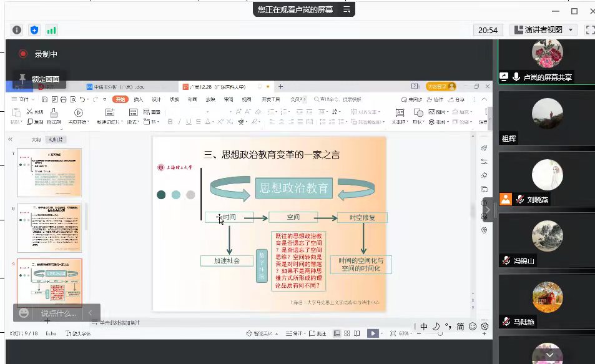Screen dimensions: 595x364
Task: Switch to the Insert (插入) ribbon tab
Action: (x=138, y=99)
